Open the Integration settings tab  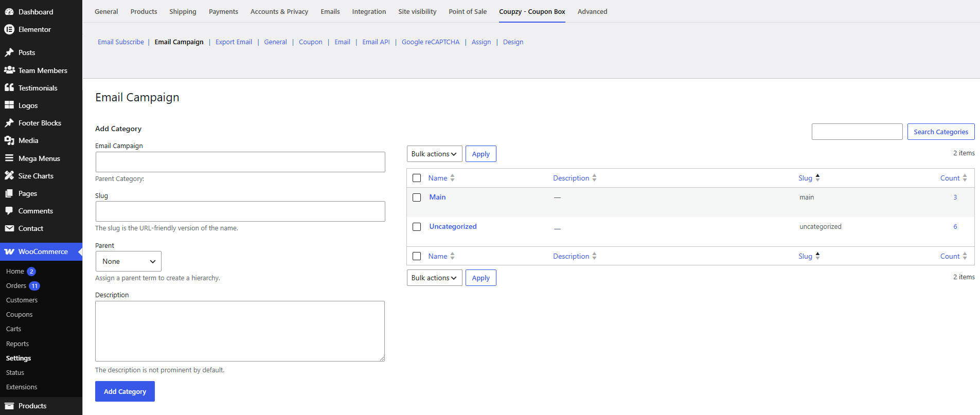369,11
